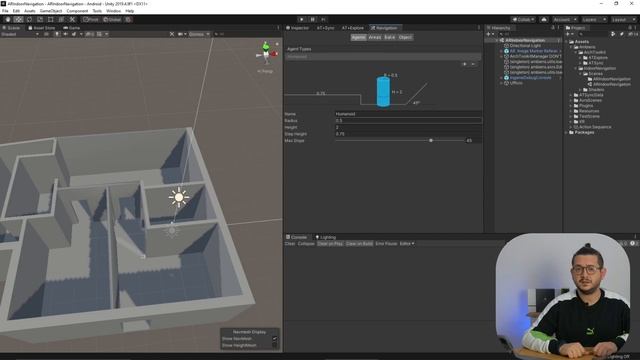Click the orientation gizmo in Scene view
Screen dimensions: 640x360
pyautogui.click(x=267, y=53)
